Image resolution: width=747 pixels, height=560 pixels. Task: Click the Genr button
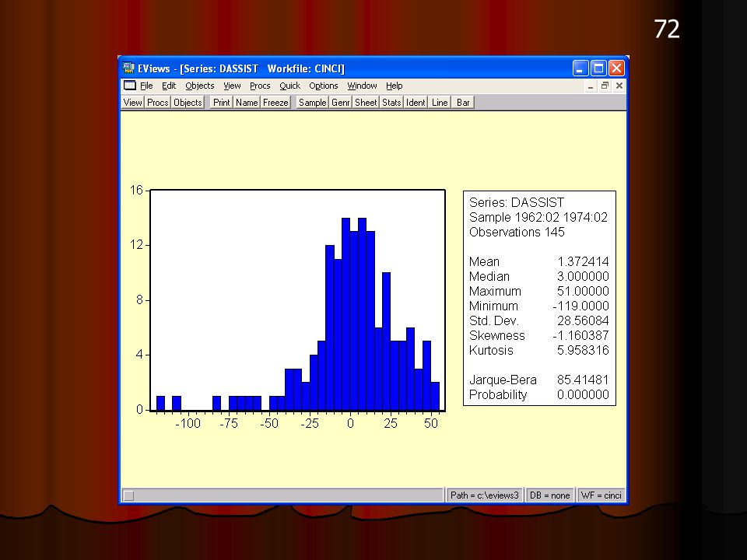341,103
